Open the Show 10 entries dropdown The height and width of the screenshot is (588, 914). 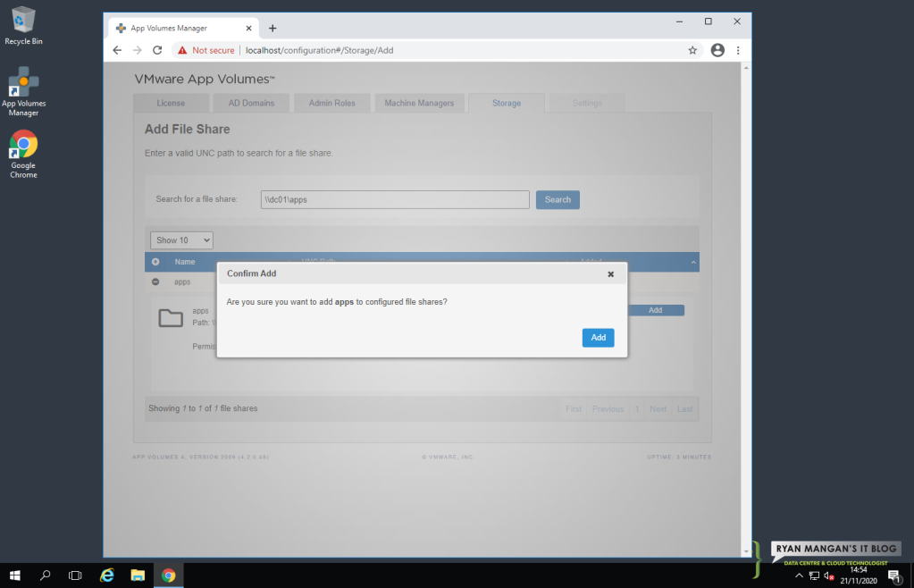coord(182,240)
